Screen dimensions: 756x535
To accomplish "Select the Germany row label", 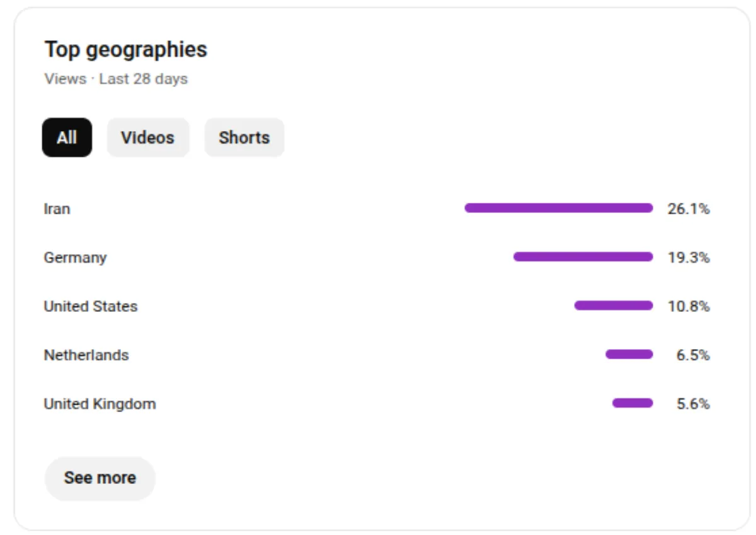I will 75,257.
